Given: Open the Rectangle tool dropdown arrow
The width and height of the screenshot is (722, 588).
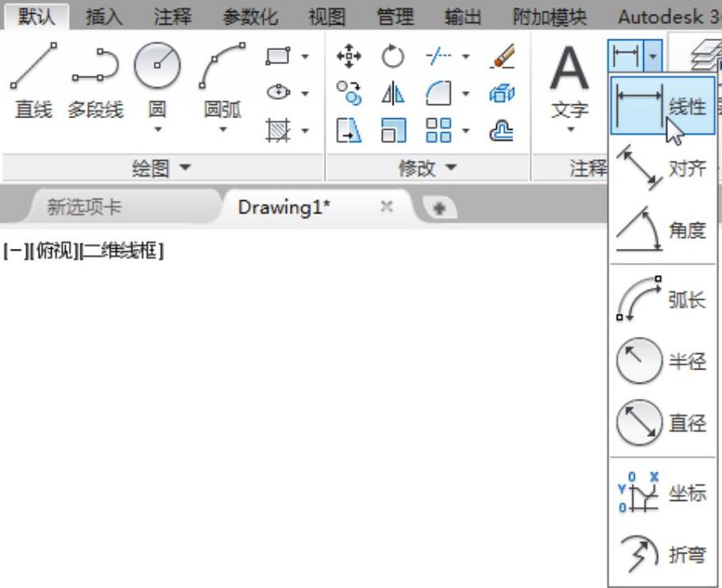Looking at the screenshot, I should pos(305,57).
